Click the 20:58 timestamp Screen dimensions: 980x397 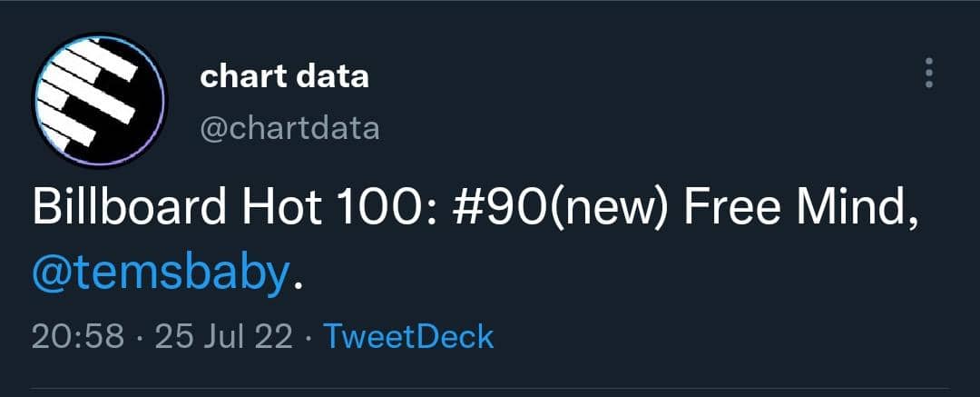[x=77, y=337]
